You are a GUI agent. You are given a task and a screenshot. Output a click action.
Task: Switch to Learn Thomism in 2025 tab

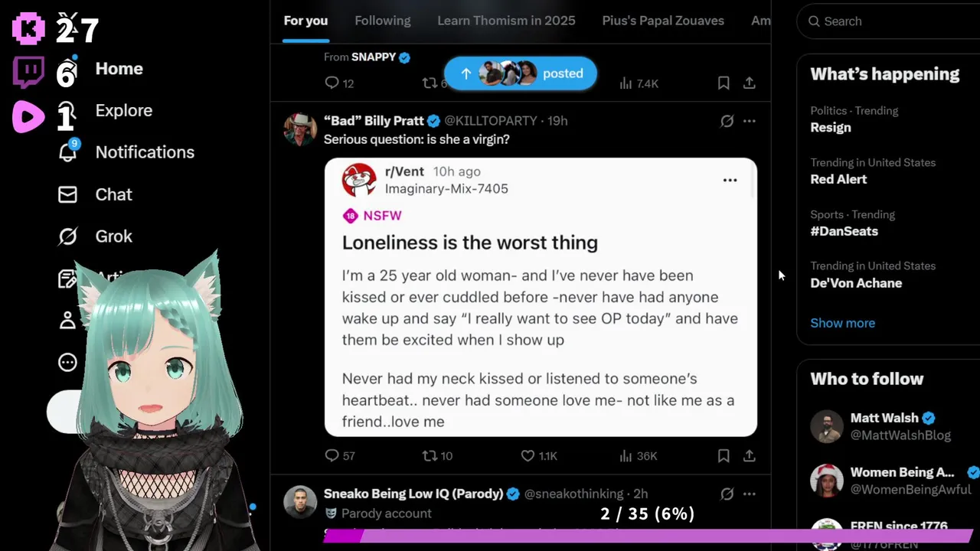[506, 21]
